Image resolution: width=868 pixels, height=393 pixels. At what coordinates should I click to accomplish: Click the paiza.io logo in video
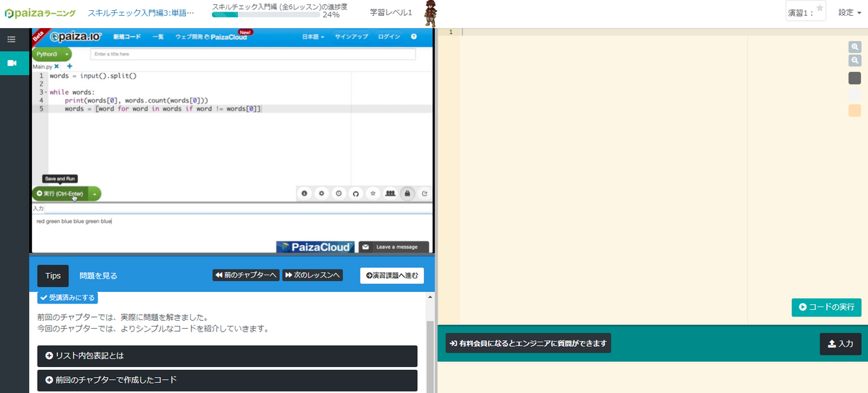pos(76,36)
